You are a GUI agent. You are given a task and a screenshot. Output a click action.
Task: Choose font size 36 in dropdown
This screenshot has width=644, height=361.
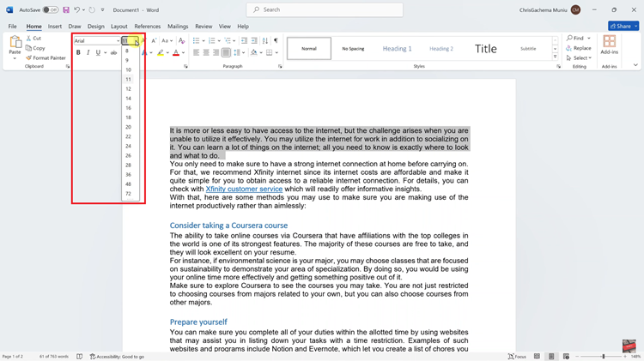(129, 175)
